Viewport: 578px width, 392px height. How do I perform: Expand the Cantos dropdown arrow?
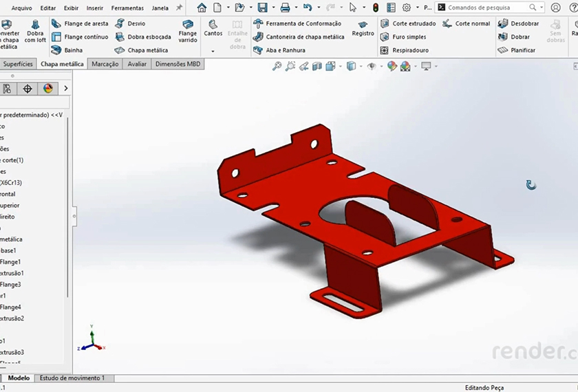pyautogui.click(x=213, y=51)
